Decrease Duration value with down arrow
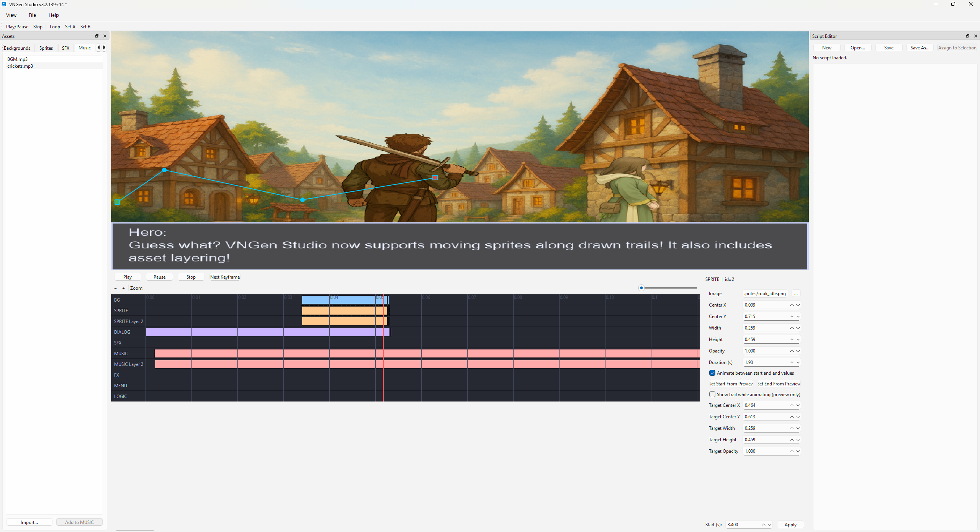Viewport: 980px width, 532px height. tap(798, 362)
